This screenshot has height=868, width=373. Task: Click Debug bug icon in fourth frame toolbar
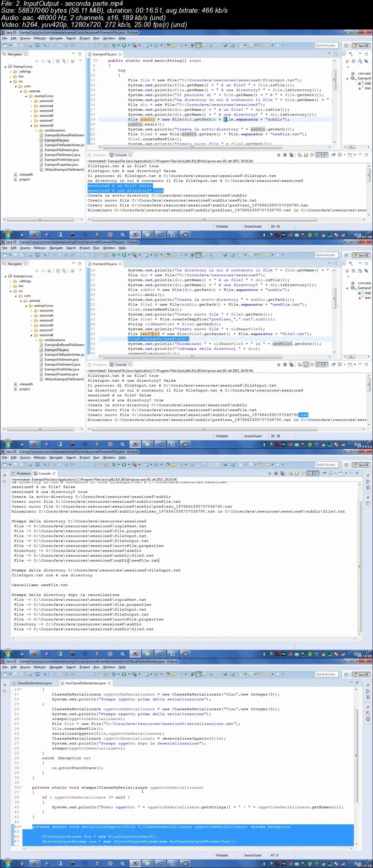114,674
